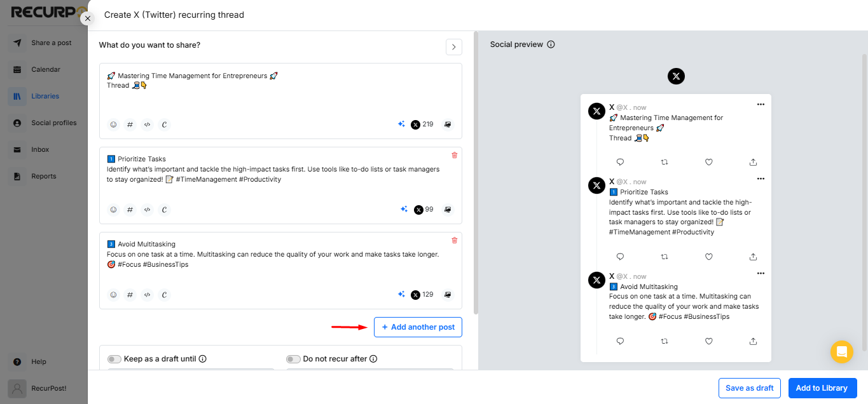Click code snippet icon in Avoid Multitasking post

coord(148,295)
